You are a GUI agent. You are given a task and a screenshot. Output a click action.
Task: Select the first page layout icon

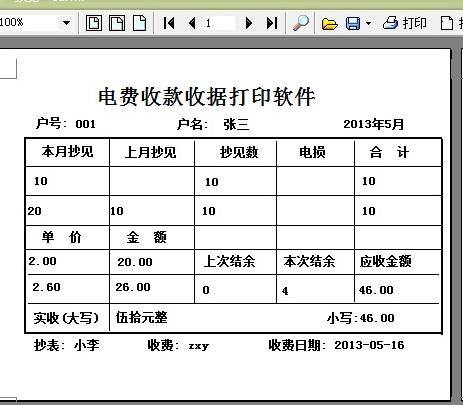click(x=94, y=23)
